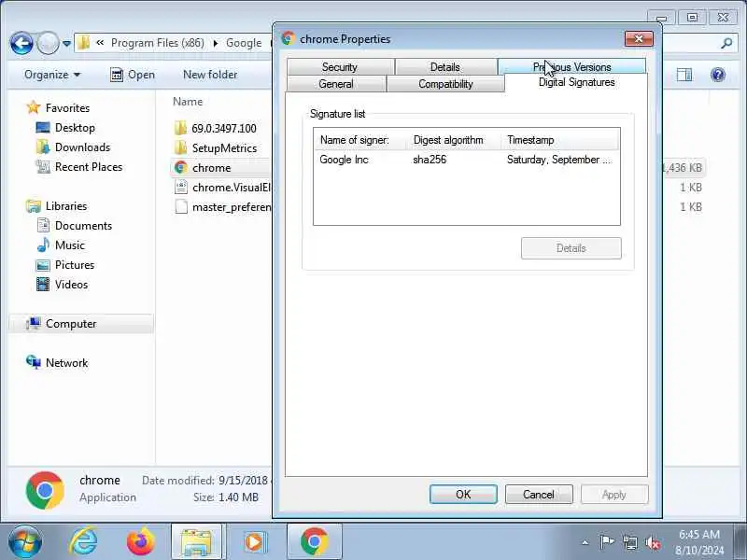Click the search magnifier icon

pos(726,43)
